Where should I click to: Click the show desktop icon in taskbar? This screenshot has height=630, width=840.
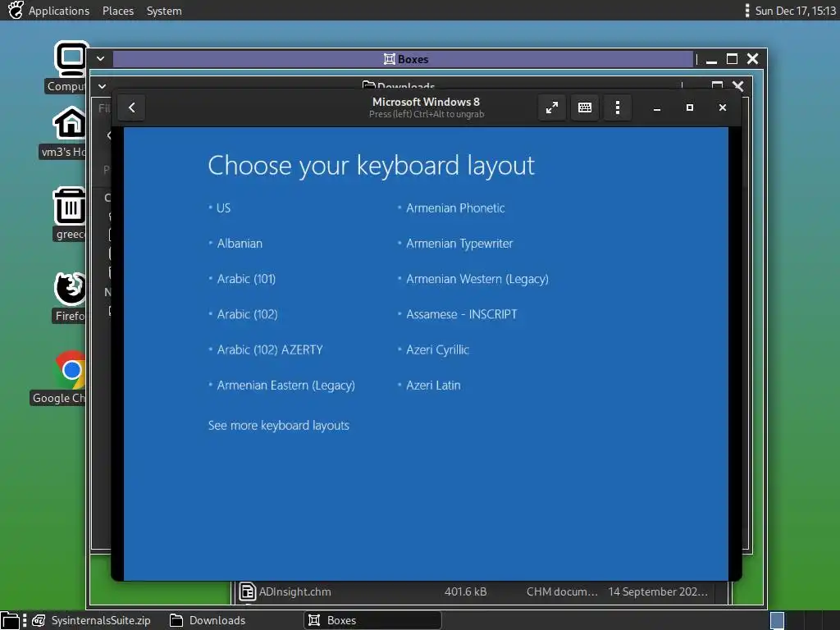click(10, 620)
